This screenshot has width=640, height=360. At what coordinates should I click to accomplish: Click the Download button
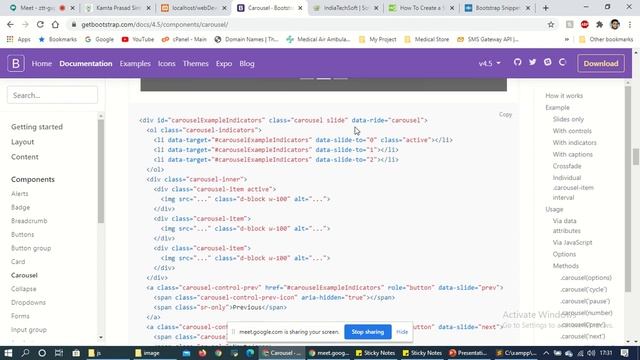pyautogui.click(x=601, y=63)
